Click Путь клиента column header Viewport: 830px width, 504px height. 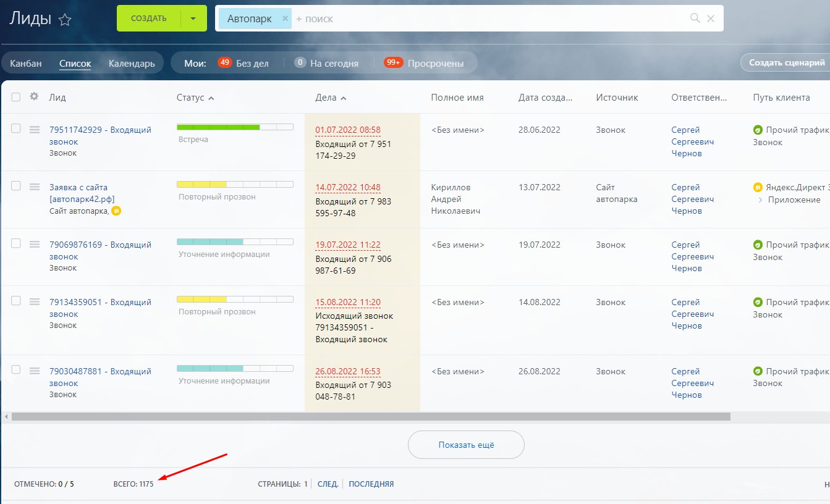[781, 98]
